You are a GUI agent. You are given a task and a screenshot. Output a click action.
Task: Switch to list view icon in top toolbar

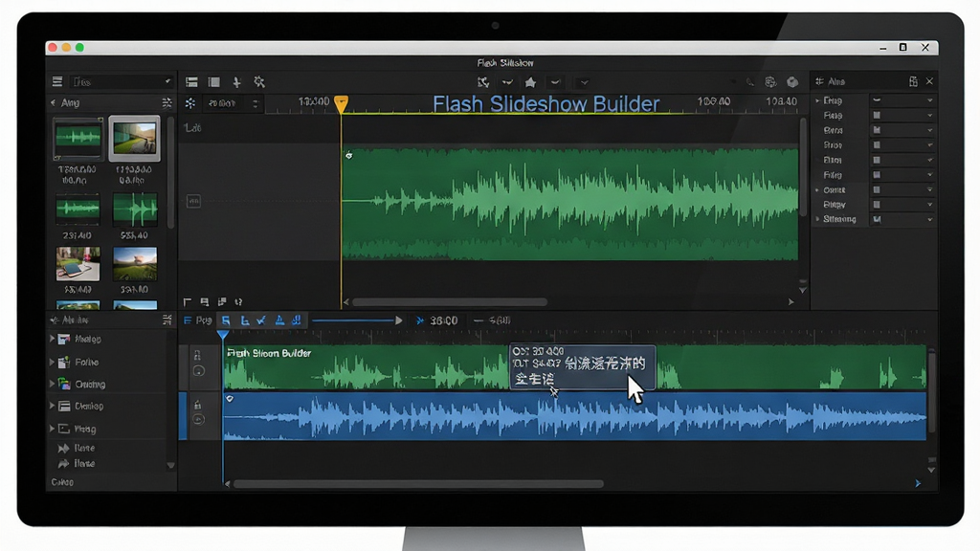[x=191, y=82]
